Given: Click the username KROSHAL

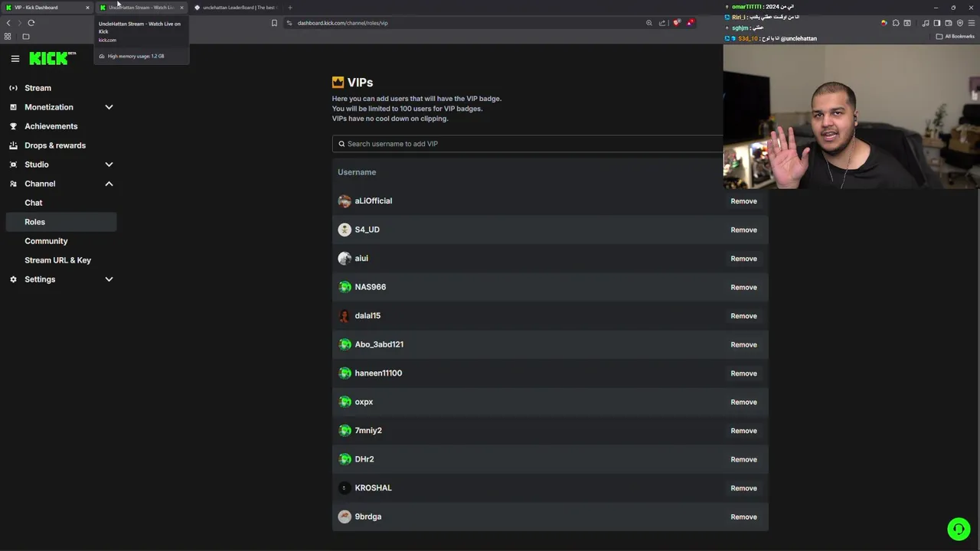Looking at the screenshot, I should (373, 488).
